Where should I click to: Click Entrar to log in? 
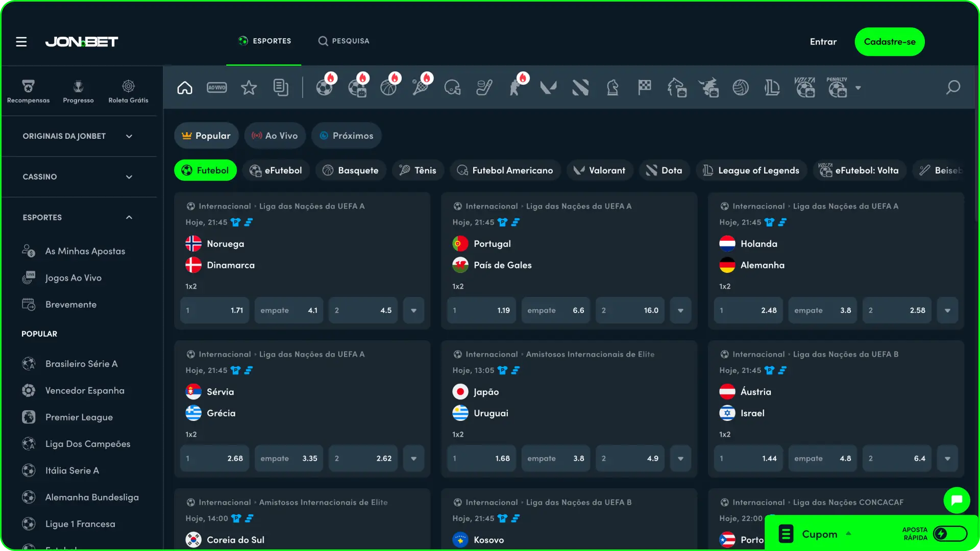click(823, 42)
